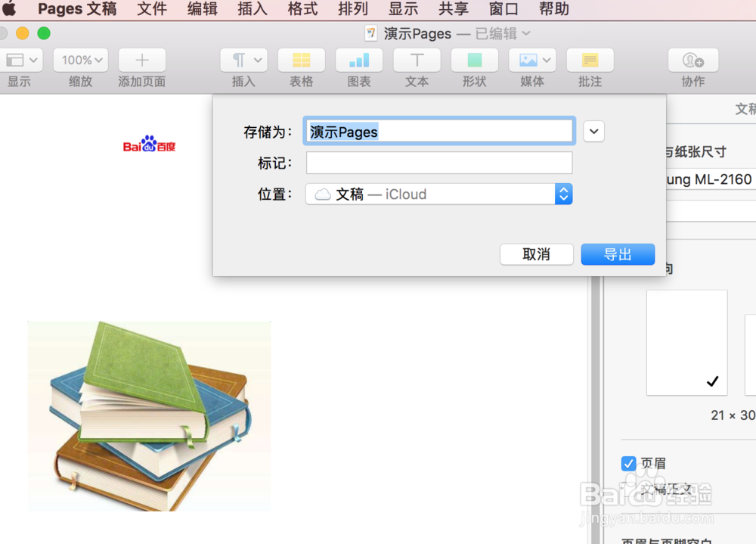Add a new page with 添加页面
This screenshot has width=756, height=544.
141,60
